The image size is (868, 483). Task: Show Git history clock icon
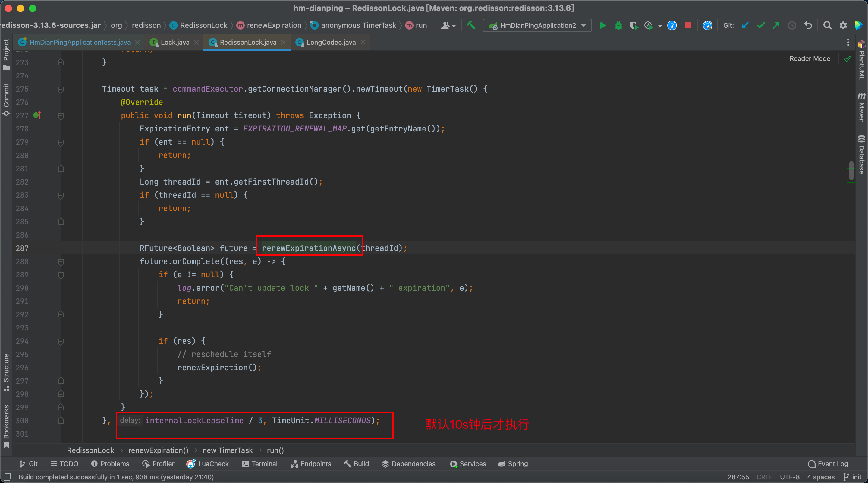(x=792, y=25)
